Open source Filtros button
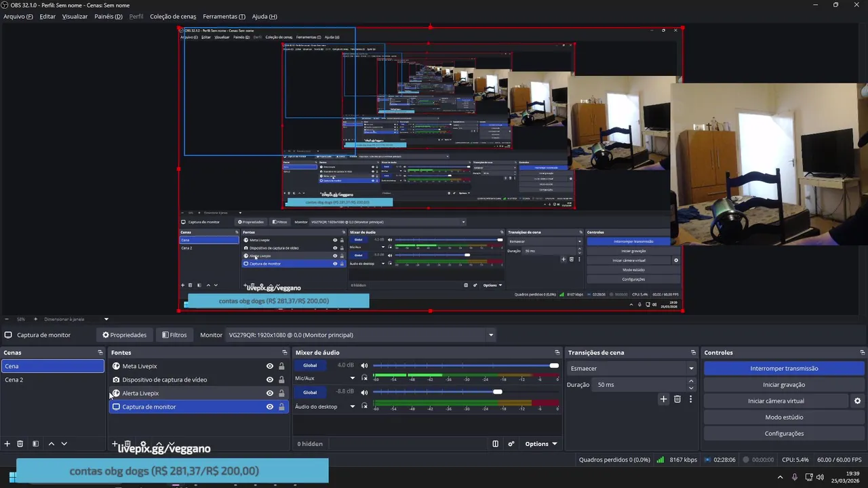Viewport: 868px width, 488px height. point(174,335)
